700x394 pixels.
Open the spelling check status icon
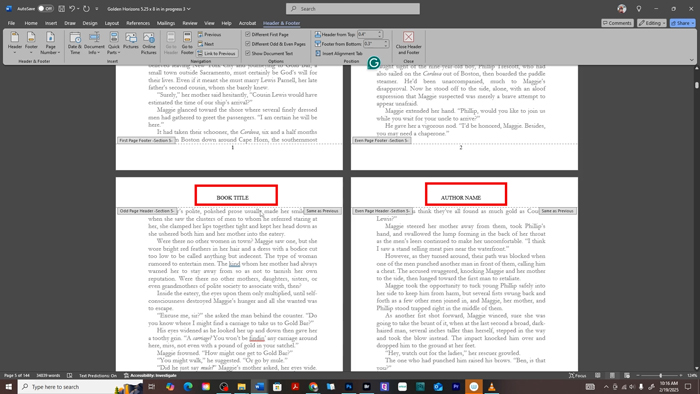[70, 375]
